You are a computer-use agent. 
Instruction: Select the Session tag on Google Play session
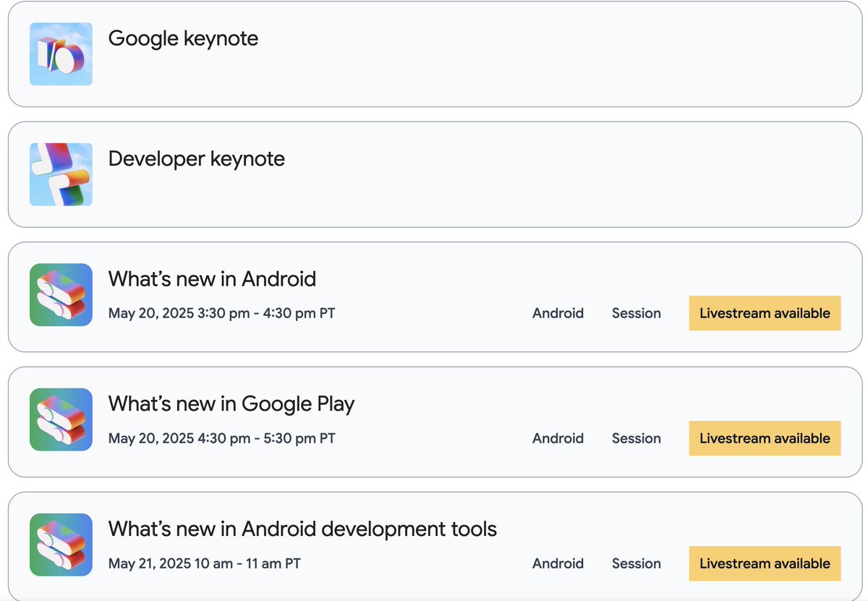point(636,438)
